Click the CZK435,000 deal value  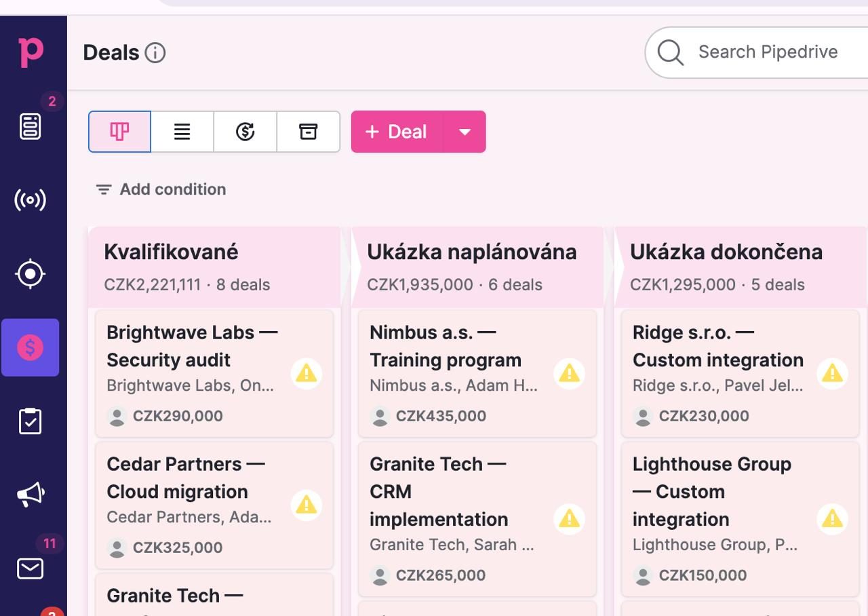[x=441, y=416]
